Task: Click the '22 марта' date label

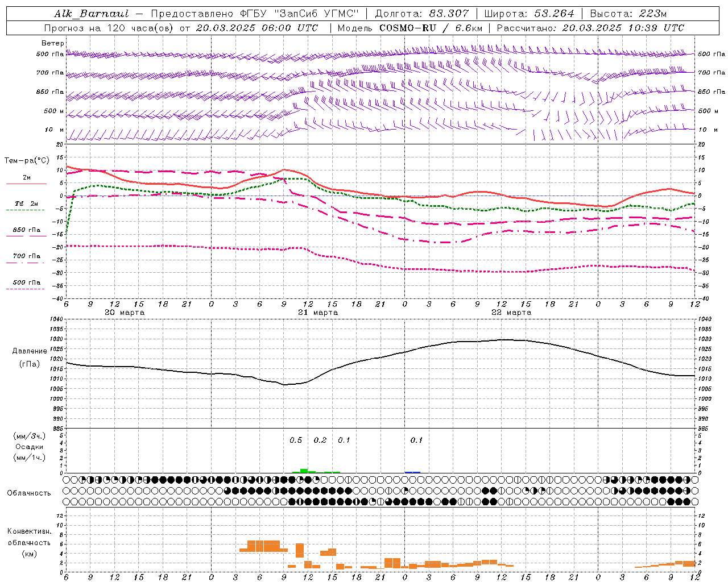Action: point(511,313)
